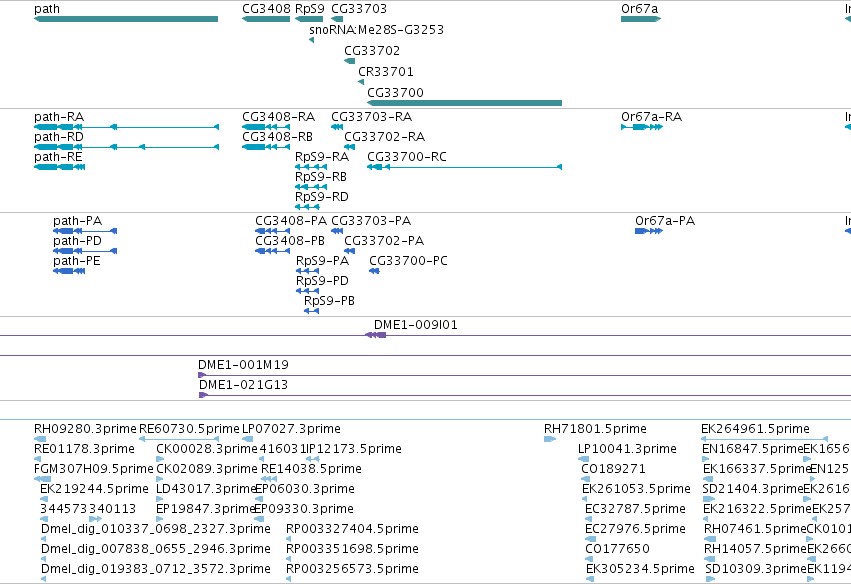851x584 pixels.
Task: Select the CG3408-RA transcript
Action: click(266, 127)
